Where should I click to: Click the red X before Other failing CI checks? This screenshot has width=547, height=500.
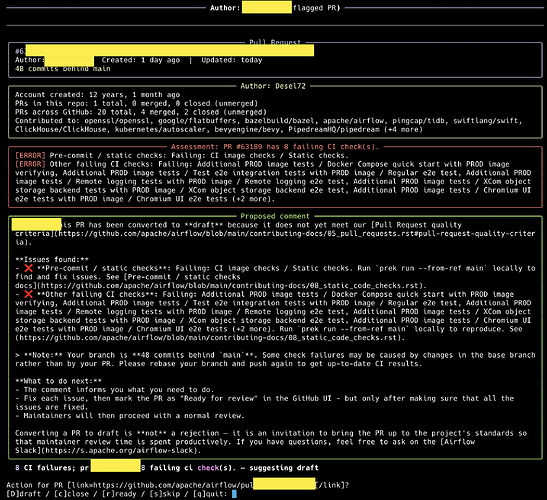click(28, 294)
